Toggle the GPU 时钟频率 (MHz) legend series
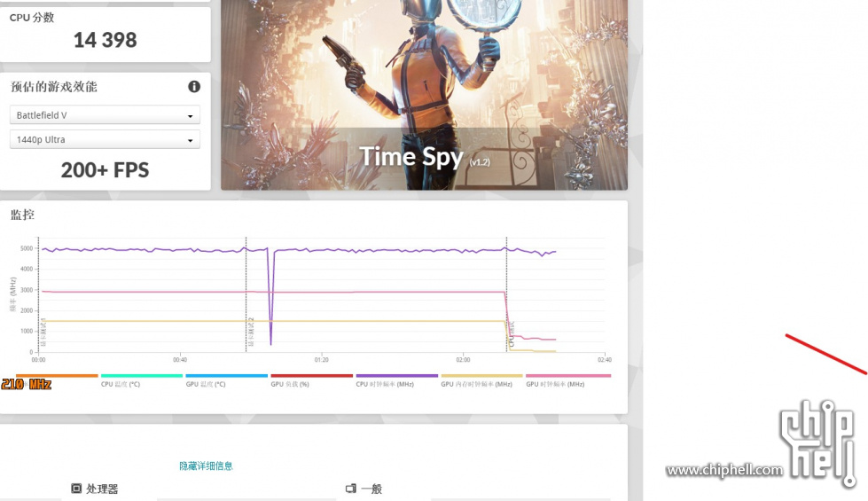 pos(568,380)
